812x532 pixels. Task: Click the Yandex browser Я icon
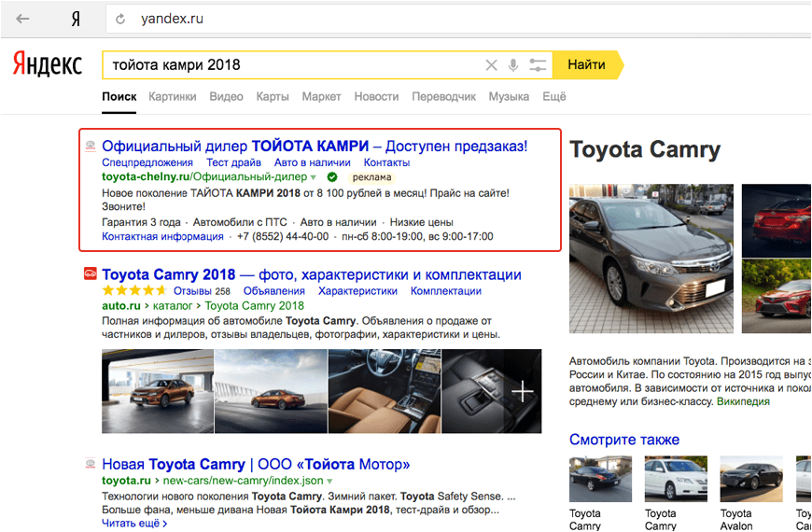(x=75, y=19)
